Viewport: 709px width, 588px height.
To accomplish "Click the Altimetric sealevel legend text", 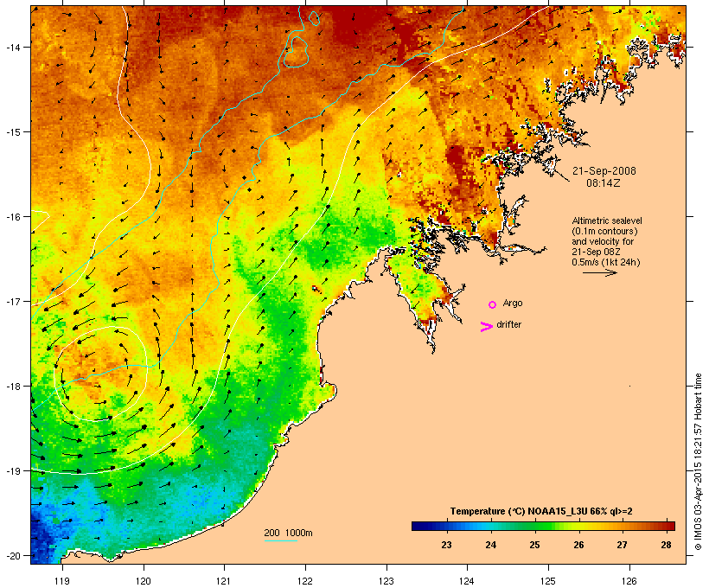I will (607, 220).
